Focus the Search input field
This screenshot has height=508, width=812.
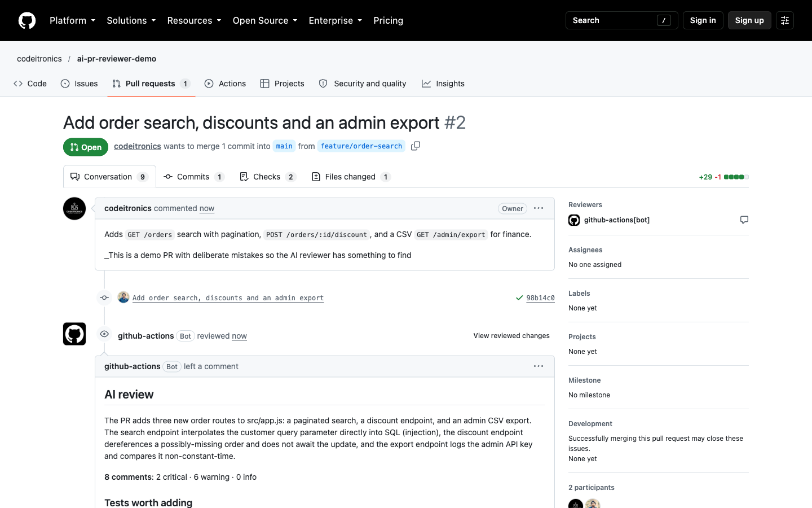(621, 20)
